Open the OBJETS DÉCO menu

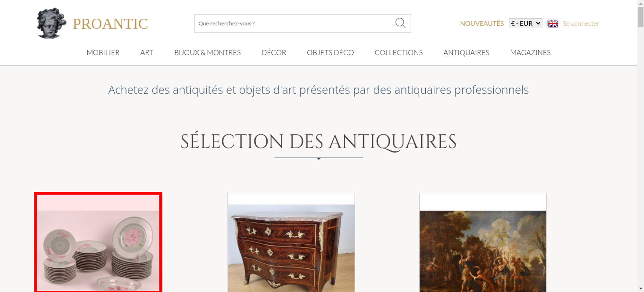pos(330,52)
